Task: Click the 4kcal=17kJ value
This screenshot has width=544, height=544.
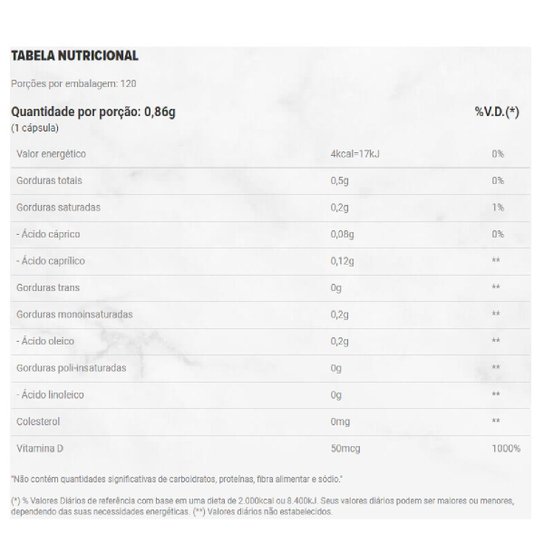Action: click(x=355, y=154)
